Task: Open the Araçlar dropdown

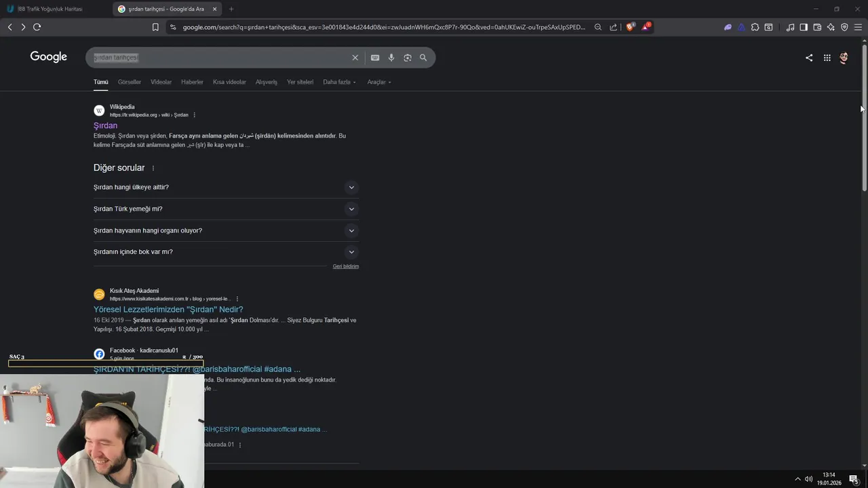Action: pos(379,82)
